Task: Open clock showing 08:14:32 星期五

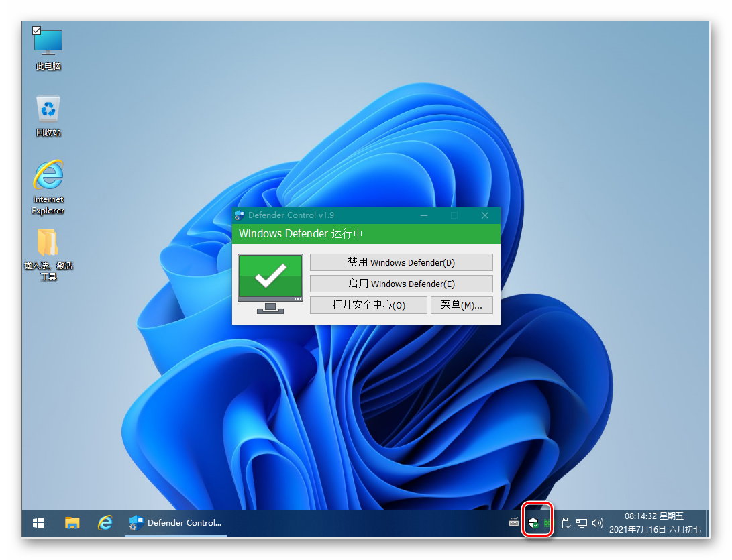Action: (x=654, y=523)
